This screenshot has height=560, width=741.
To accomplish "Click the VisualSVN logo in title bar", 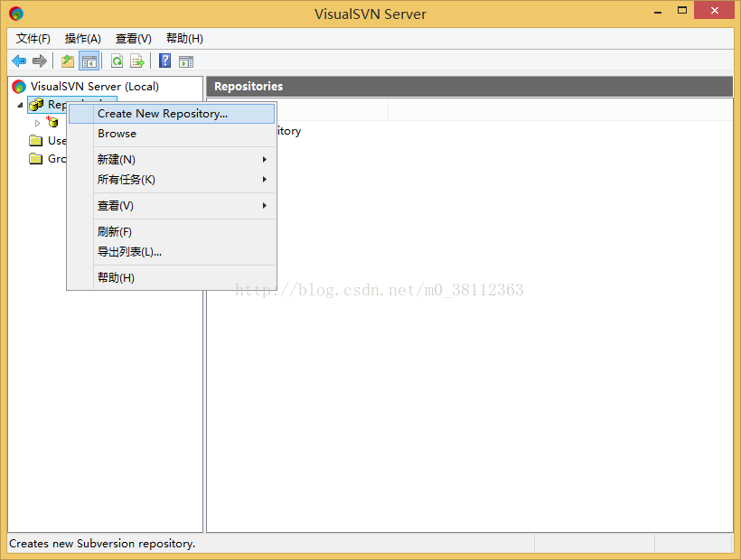I will [16, 14].
